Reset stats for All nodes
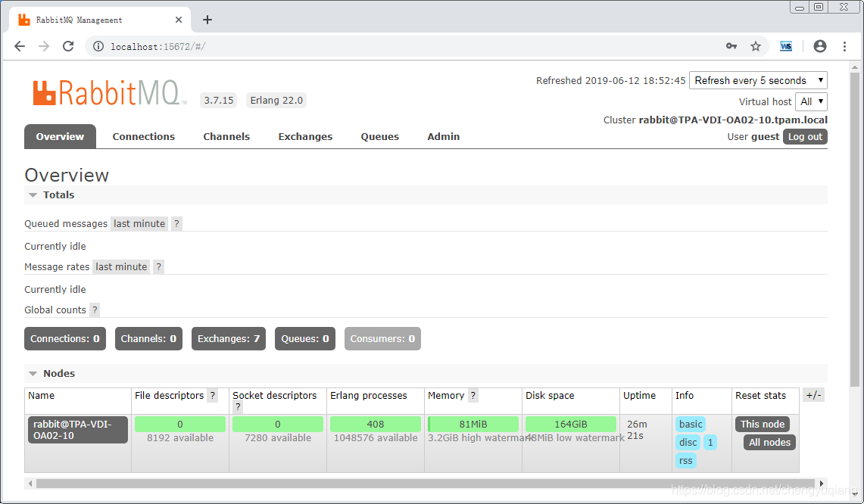864x504 pixels. tap(769, 442)
